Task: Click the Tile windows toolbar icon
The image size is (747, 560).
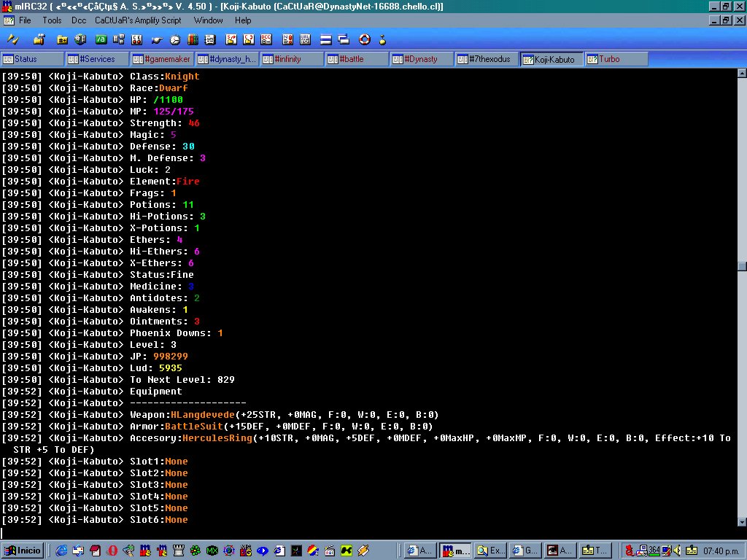Action: tap(325, 39)
